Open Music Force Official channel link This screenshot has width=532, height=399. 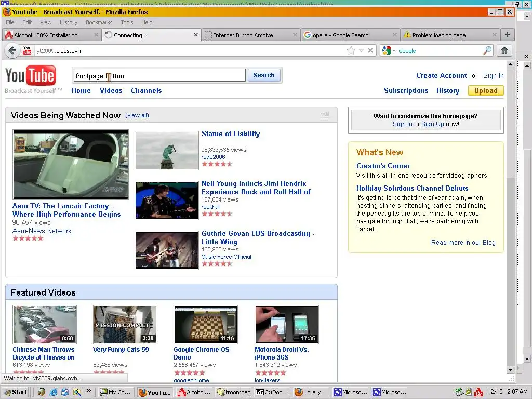227,257
